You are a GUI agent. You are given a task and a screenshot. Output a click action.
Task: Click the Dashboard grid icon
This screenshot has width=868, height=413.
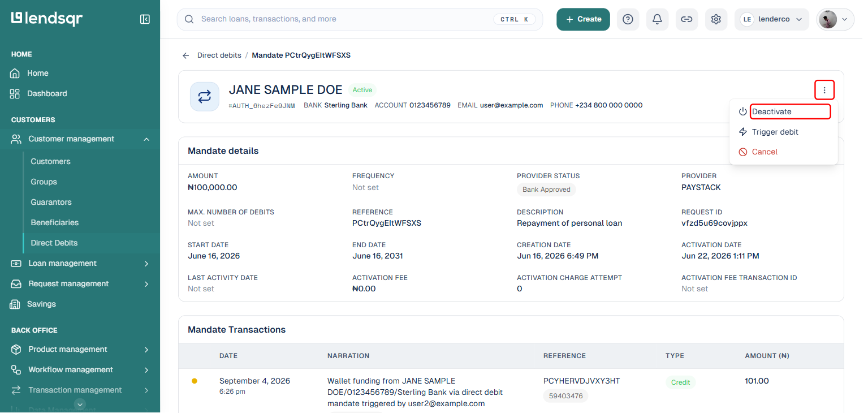point(15,93)
